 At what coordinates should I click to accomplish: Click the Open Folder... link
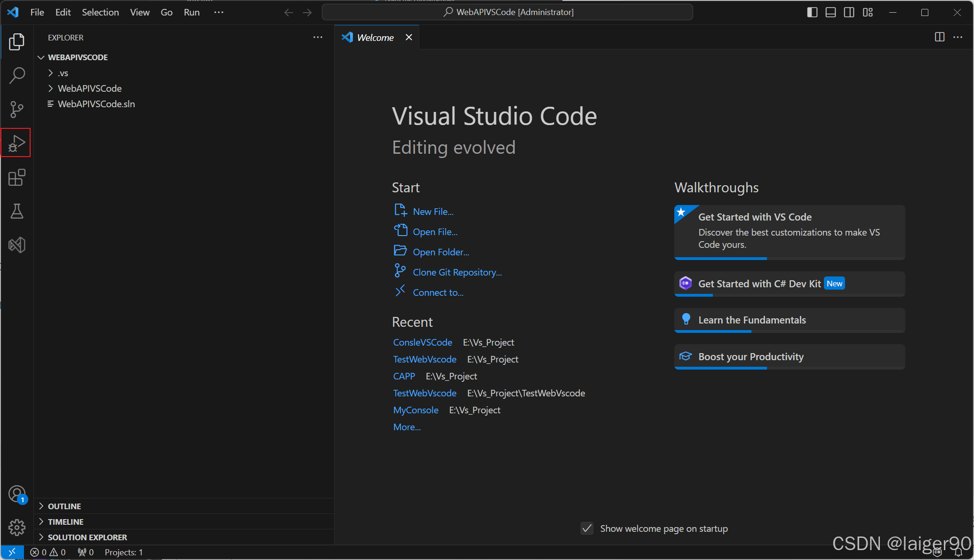click(440, 252)
